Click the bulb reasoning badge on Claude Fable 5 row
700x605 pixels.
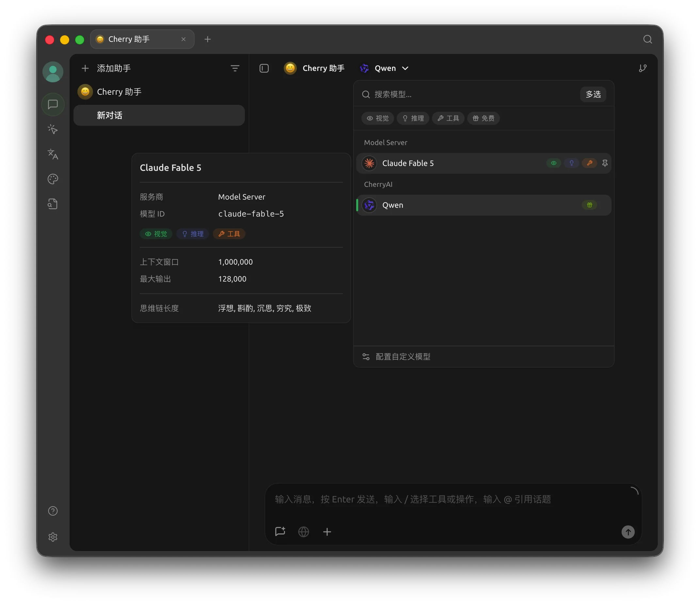tap(571, 163)
